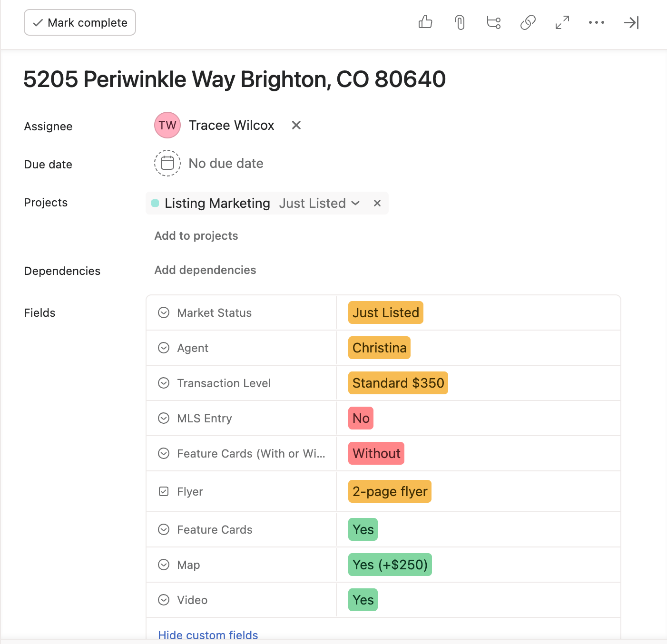Screen dimensions: 667x644
Task: Click the Listing Marketing project color dot
Action: (155, 203)
